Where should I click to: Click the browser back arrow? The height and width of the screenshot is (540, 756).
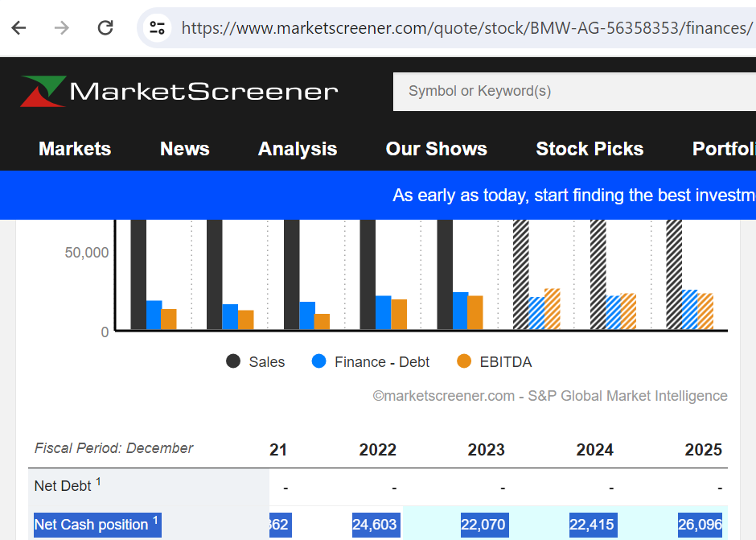[18, 28]
